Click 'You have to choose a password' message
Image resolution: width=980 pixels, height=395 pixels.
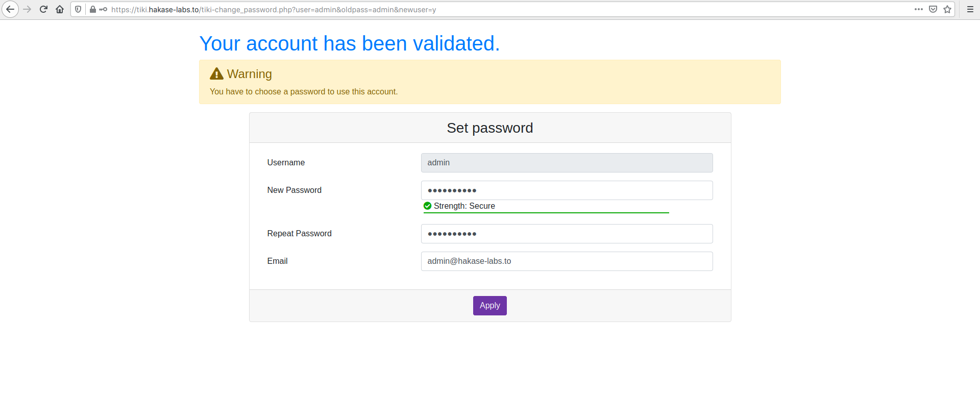pyautogui.click(x=304, y=92)
